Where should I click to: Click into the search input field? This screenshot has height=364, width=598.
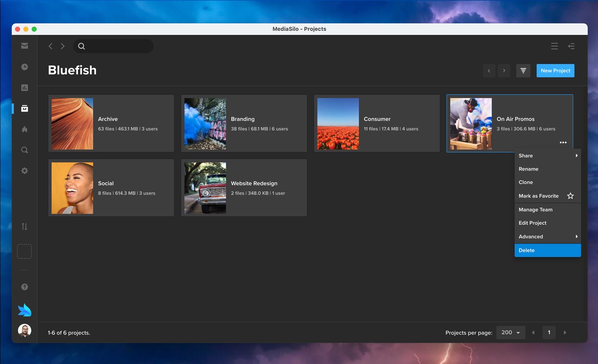pyautogui.click(x=113, y=46)
